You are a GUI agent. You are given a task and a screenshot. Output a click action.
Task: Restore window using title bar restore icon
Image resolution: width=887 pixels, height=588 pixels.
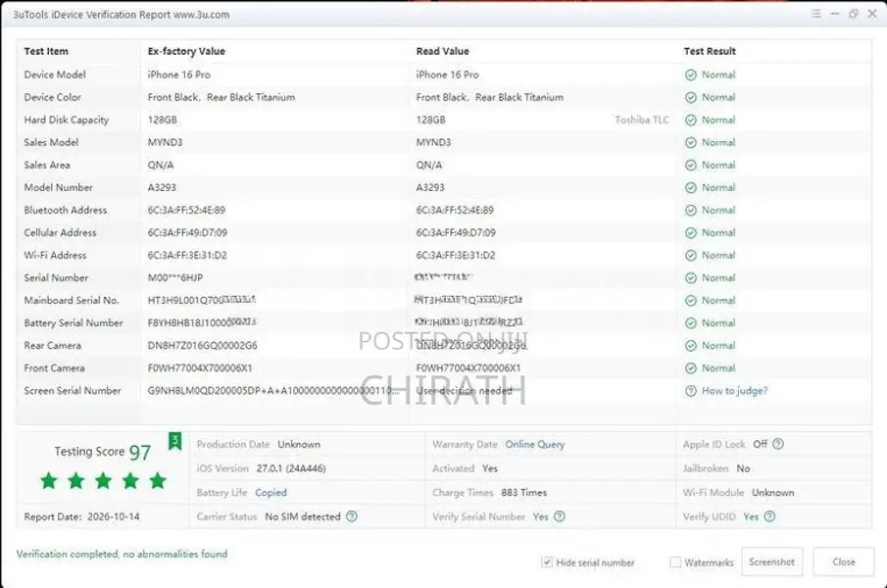coord(853,14)
